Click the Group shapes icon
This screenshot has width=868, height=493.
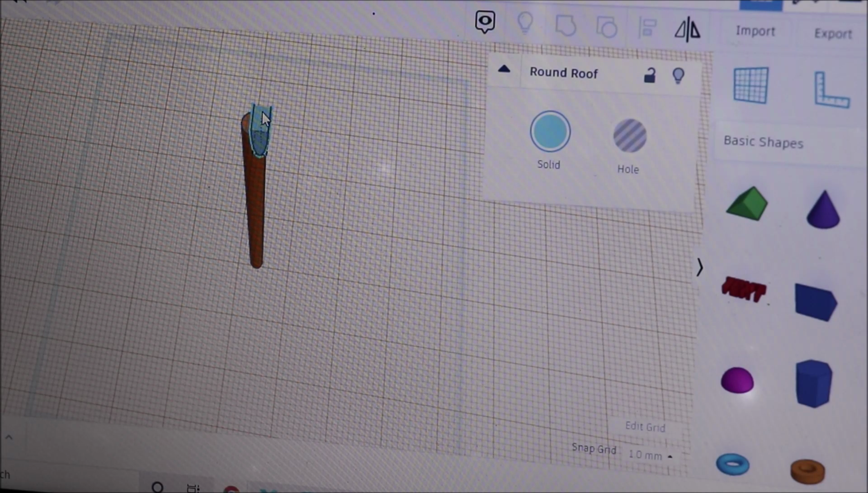pos(565,26)
